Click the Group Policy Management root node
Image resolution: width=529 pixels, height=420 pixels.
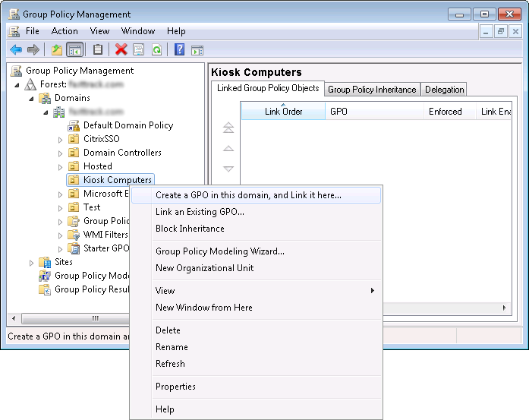[x=80, y=71]
